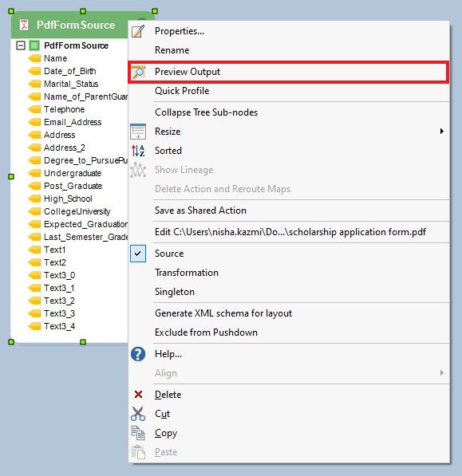462x476 pixels.
Task: Click the Copy pages icon
Action: pyautogui.click(x=138, y=433)
